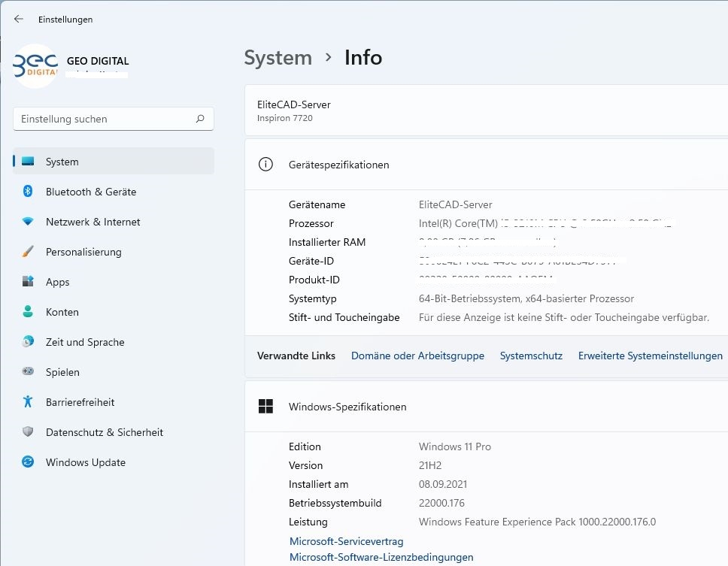
Task: Click the search magnifier icon
Action: click(200, 119)
